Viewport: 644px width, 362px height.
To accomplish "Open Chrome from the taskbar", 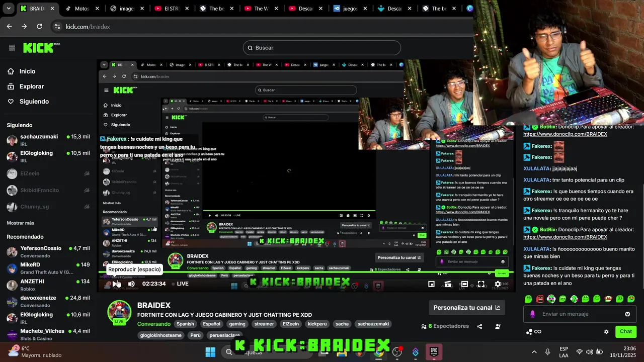I will coord(378,352).
